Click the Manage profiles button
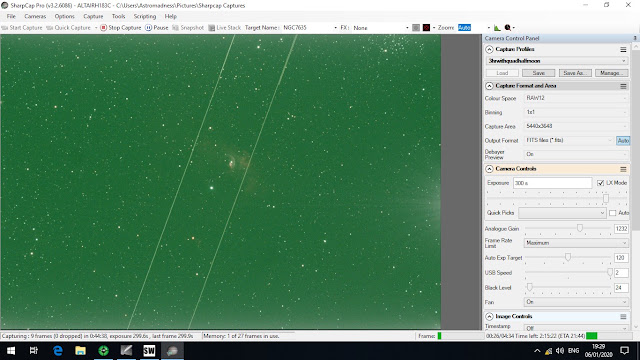The width and height of the screenshot is (640, 360). pos(611,73)
